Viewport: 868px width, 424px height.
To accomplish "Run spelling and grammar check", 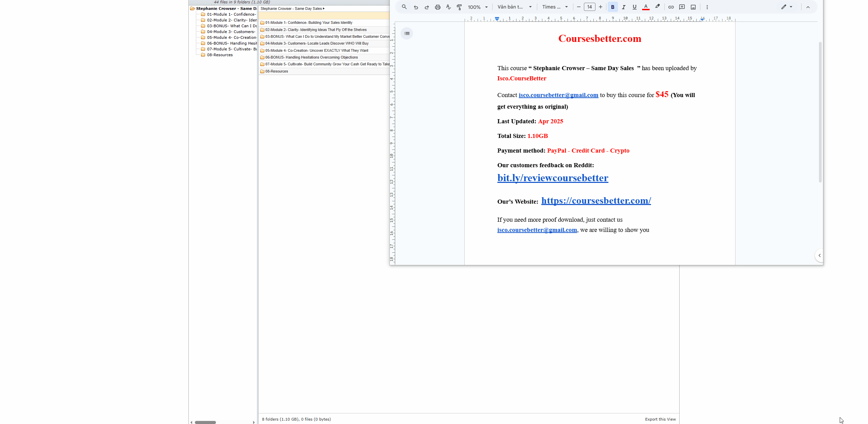I will point(448,7).
